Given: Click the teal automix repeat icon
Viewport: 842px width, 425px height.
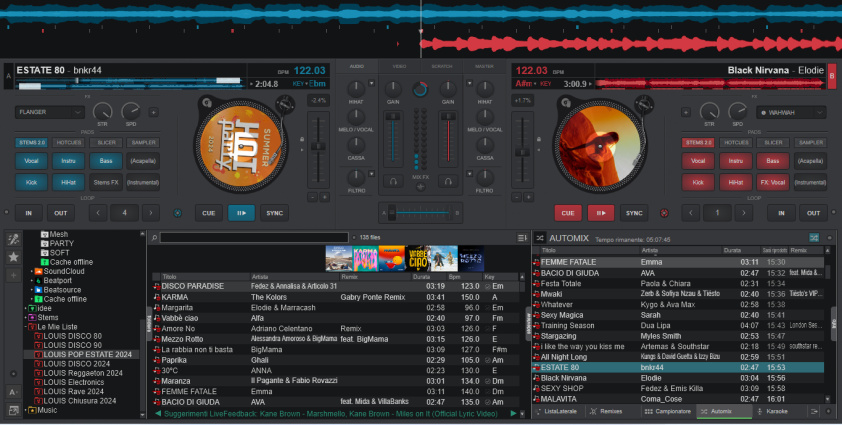Looking at the screenshot, I should [x=814, y=237].
